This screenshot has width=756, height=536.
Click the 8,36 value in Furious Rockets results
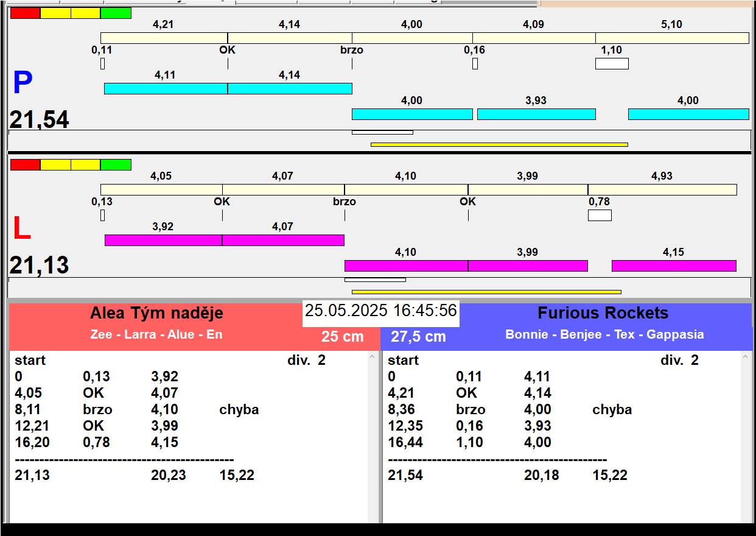coord(401,409)
